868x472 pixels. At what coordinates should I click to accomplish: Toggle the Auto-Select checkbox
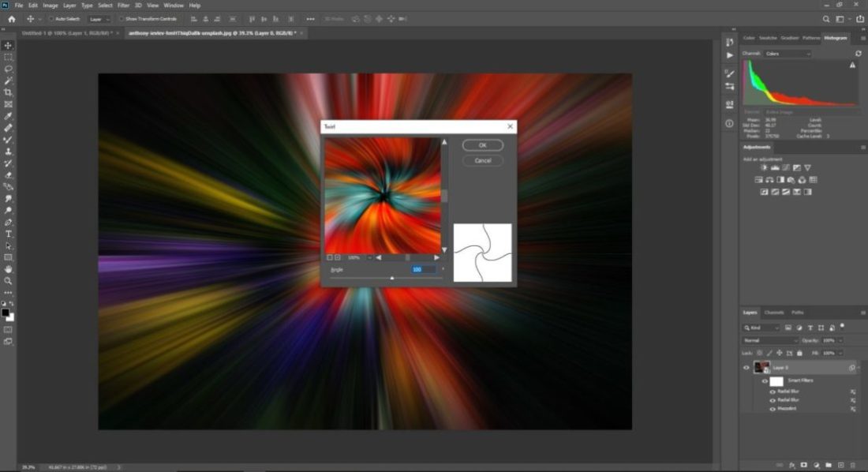pos(51,19)
